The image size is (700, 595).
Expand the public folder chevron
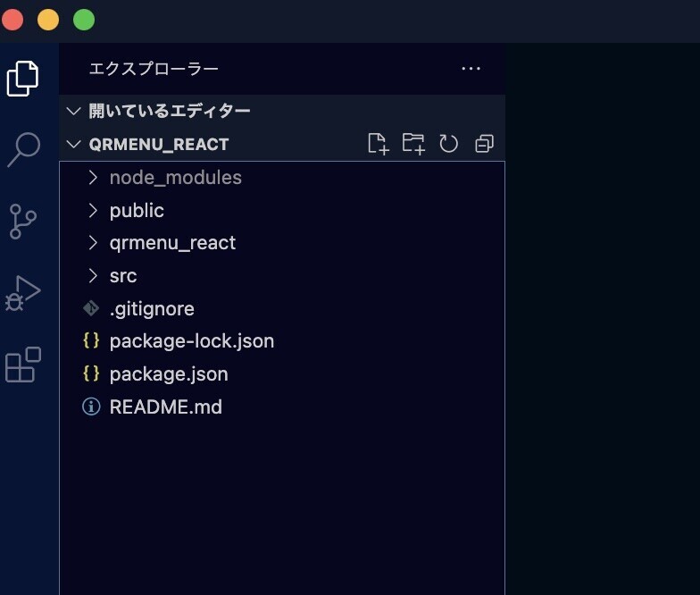tap(93, 211)
